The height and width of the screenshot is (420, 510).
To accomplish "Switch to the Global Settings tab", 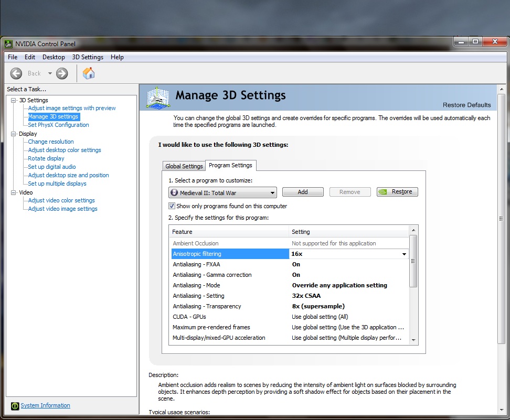I will (x=184, y=166).
